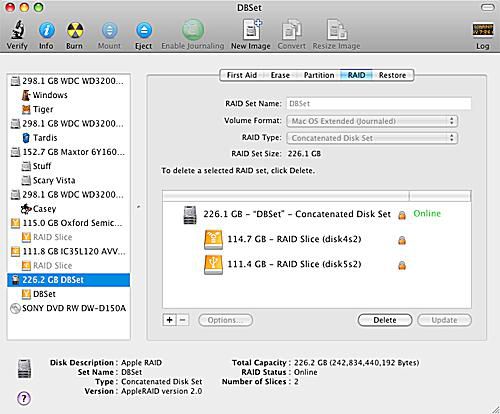500x414 pixels.
Task: Switch to the RAID tab
Action: click(356, 75)
